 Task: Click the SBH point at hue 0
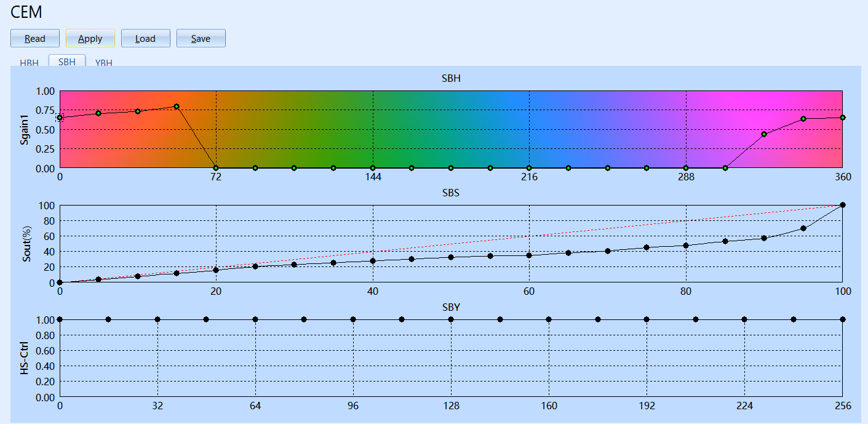[x=60, y=118]
